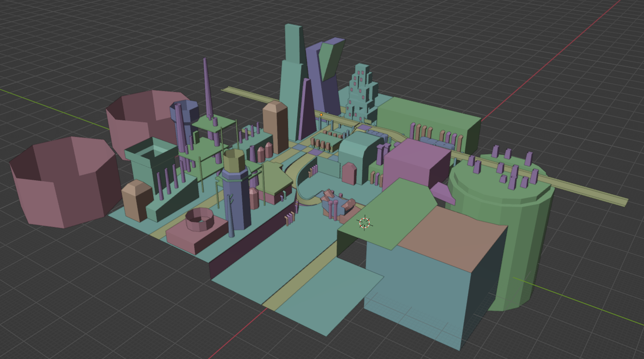Click the stepped teal building with pink windows
The image size is (644, 359).
click(360, 92)
